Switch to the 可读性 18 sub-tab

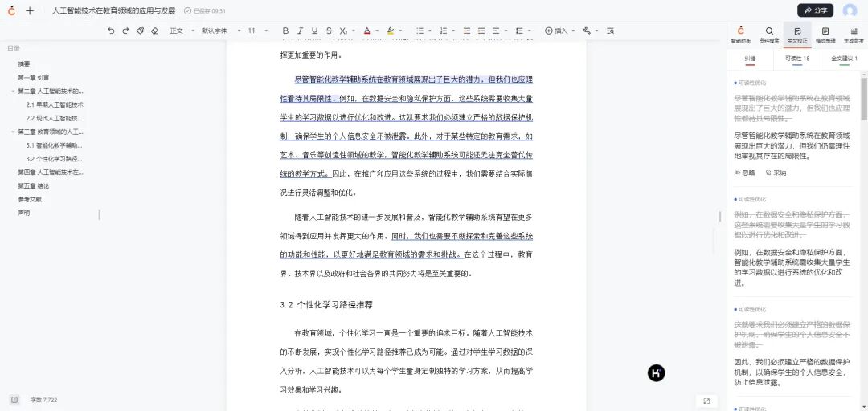point(797,59)
